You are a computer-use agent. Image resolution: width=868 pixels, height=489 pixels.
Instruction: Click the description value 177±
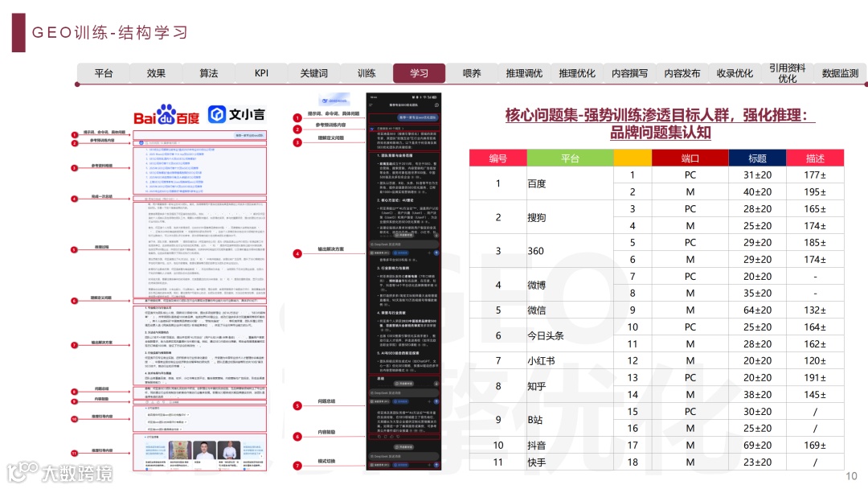(815, 175)
